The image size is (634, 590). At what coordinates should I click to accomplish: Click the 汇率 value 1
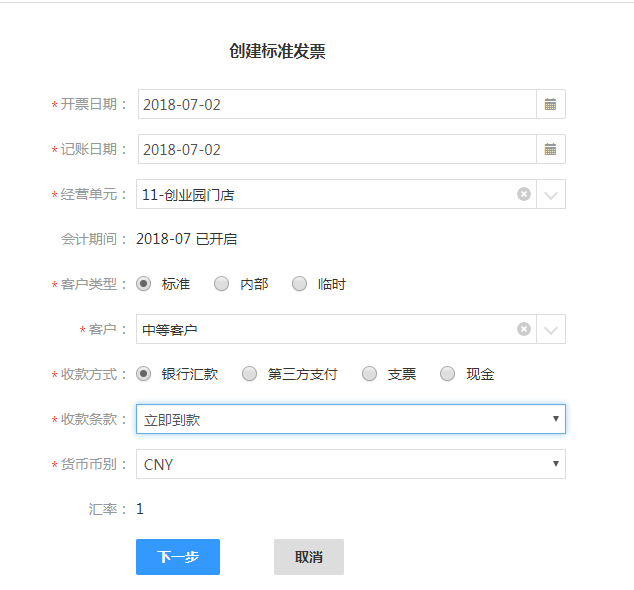click(140, 509)
